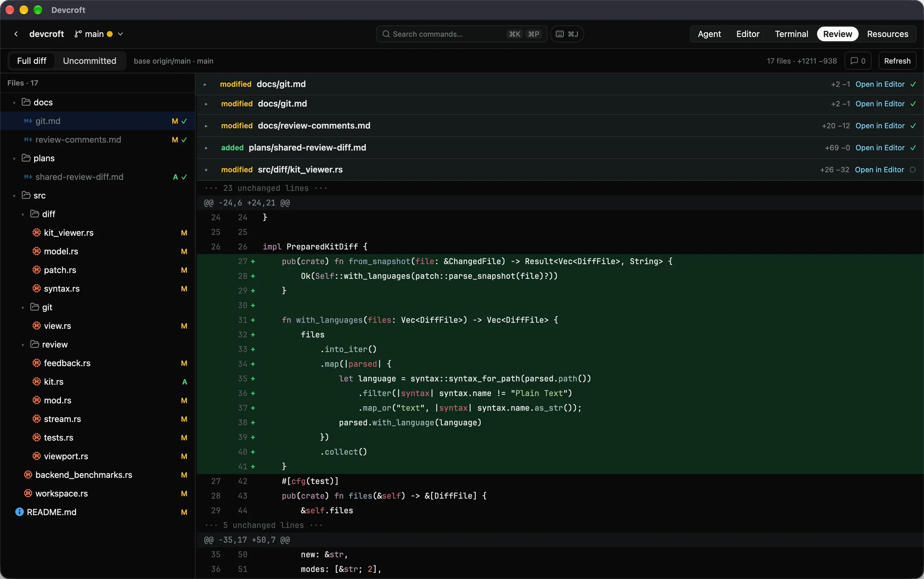Switch to the Terminal tab
This screenshot has height=579, width=924.
click(791, 34)
